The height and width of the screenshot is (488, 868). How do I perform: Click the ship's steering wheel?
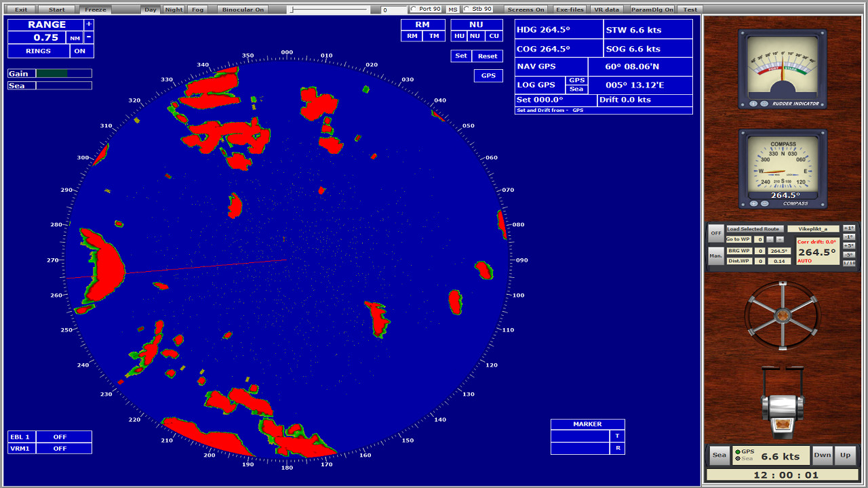coord(783,316)
